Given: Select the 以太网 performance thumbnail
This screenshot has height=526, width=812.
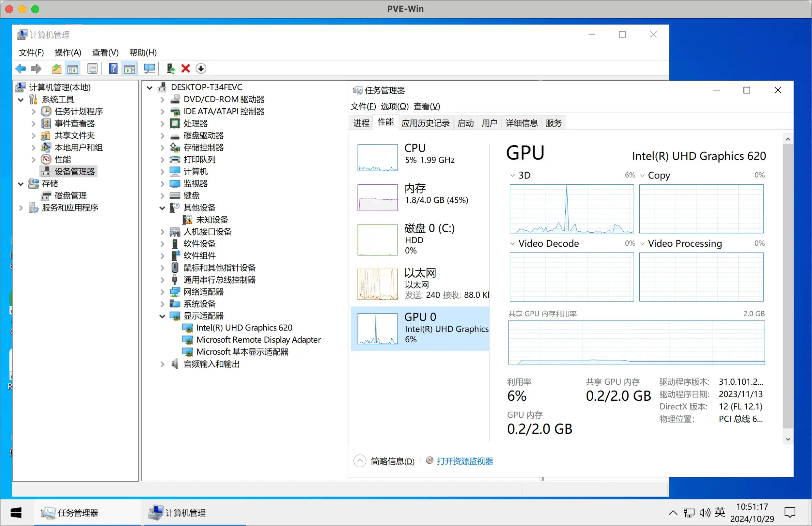Looking at the screenshot, I should click(x=377, y=284).
